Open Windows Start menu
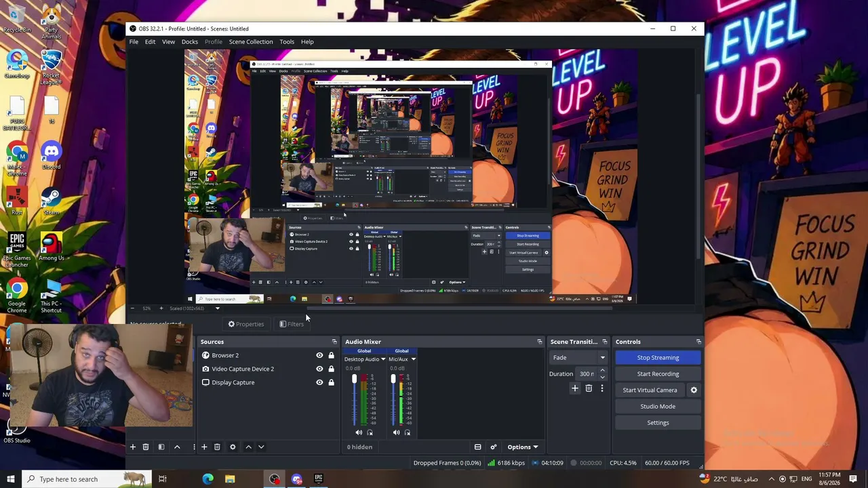Screen dimensions: 868x488 coord(10,479)
